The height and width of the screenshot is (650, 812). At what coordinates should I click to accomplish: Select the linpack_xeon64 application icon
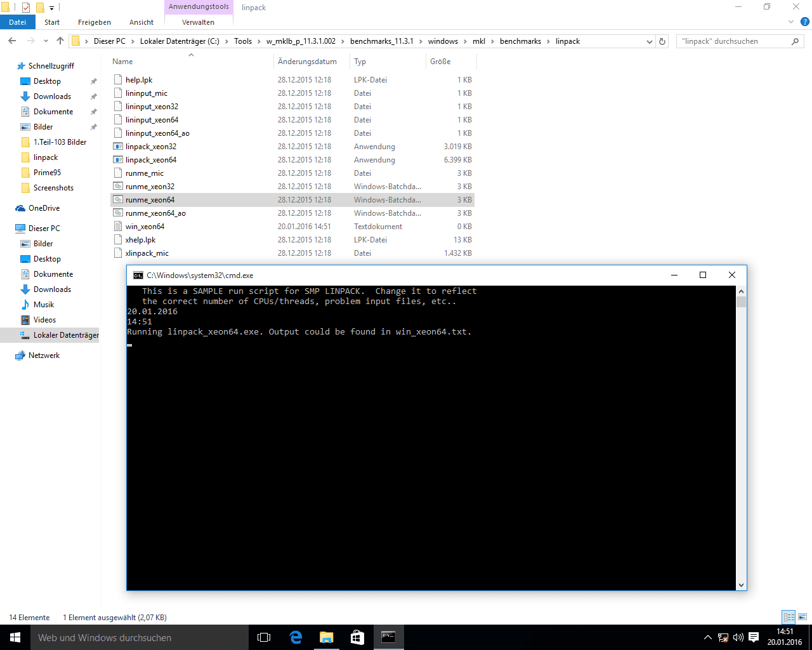pyautogui.click(x=118, y=160)
